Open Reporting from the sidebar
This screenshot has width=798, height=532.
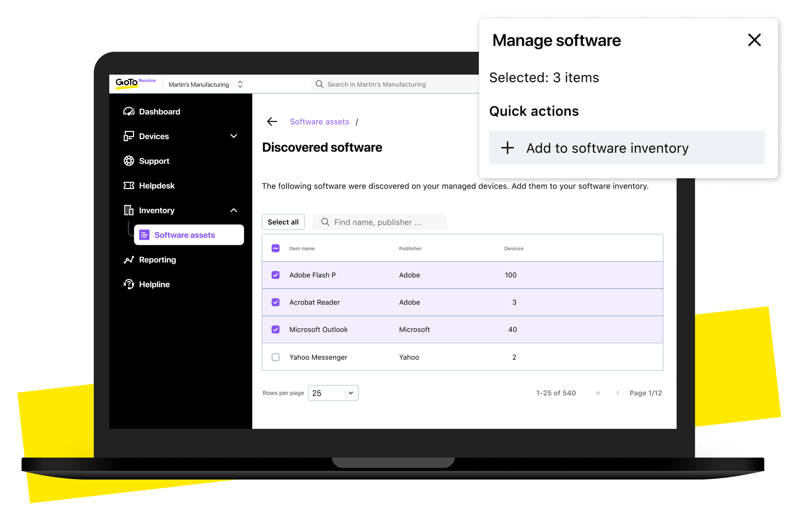pos(129,260)
